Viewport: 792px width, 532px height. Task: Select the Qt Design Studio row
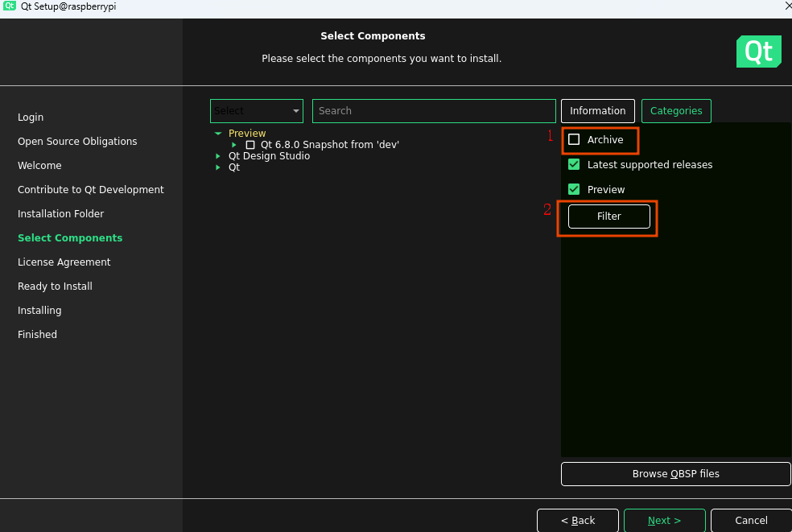[269, 156]
